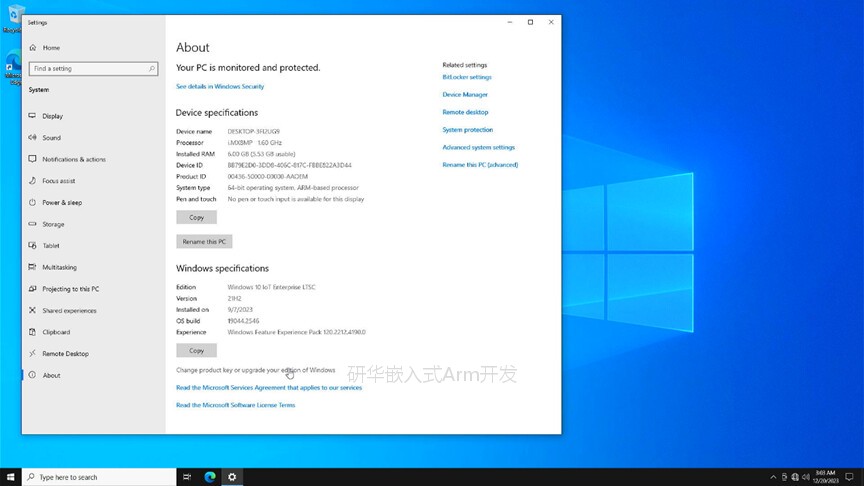
Task: Maximize the Settings window
Action: click(x=530, y=22)
